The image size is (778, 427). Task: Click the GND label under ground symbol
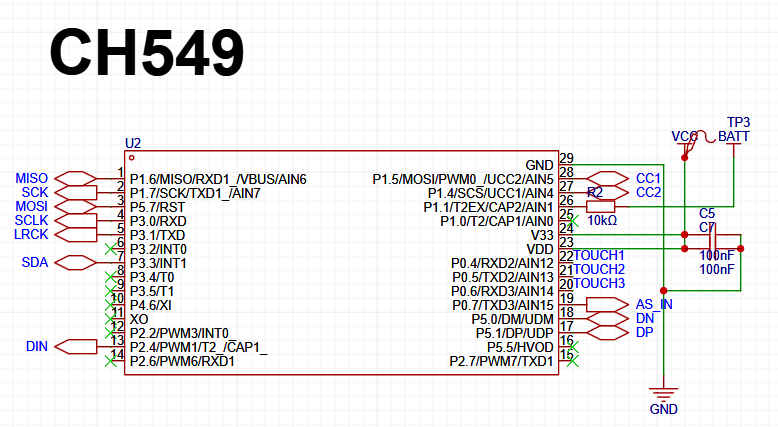pos(663,409)
